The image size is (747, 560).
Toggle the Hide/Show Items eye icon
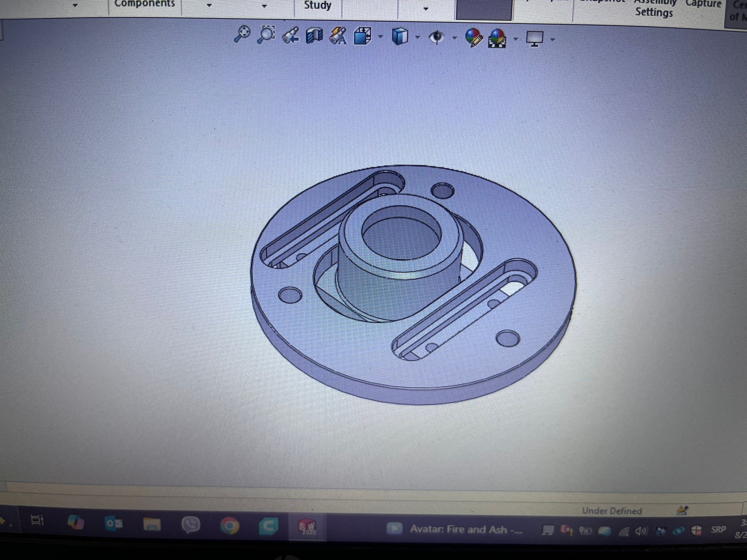pos(437,37)
